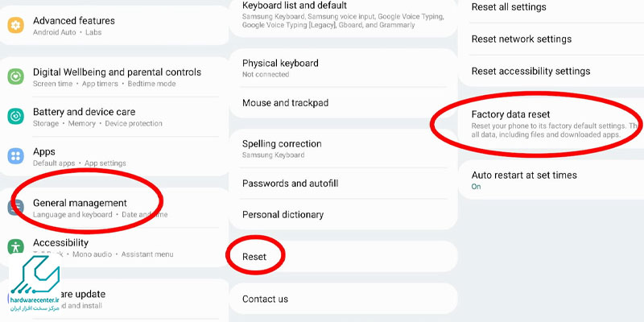Open Personal dictionary
Image resolution: width=644 pixels, height=322 pixels.
283,215
